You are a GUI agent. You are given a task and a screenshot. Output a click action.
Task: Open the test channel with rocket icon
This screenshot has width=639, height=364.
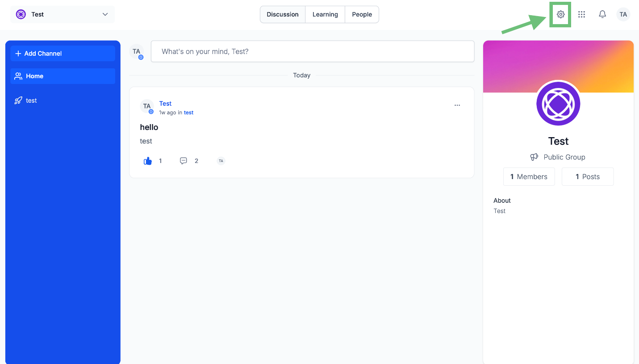[x=63, y=100]
